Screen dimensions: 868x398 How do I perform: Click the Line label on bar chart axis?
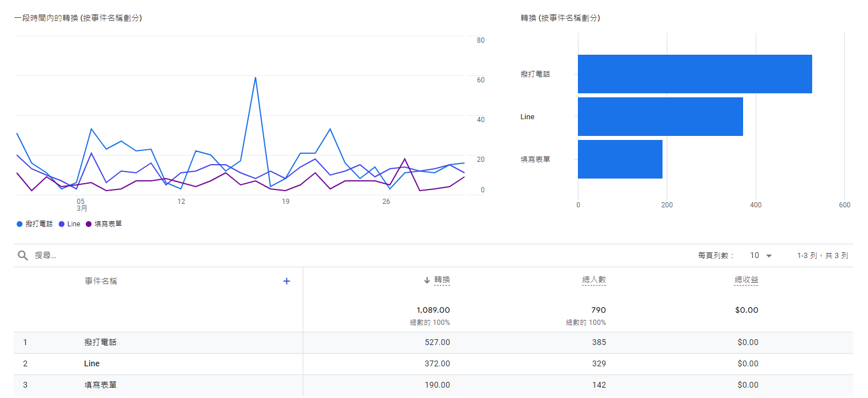pos(527,117)
